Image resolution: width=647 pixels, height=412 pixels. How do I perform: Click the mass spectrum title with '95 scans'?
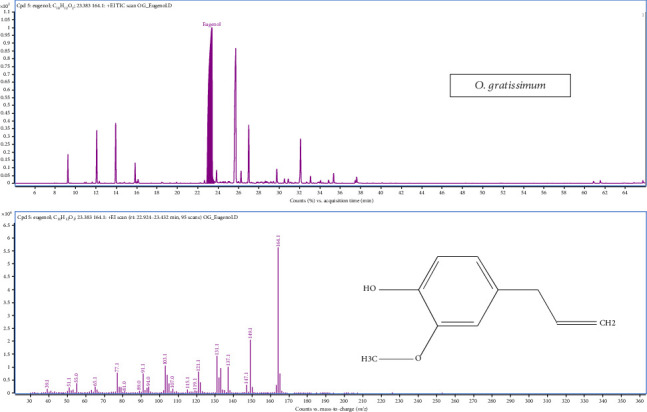[128, 217]
